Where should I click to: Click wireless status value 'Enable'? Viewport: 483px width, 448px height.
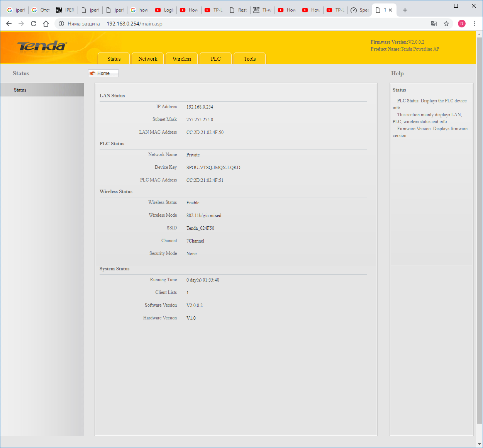pos(193,203)
